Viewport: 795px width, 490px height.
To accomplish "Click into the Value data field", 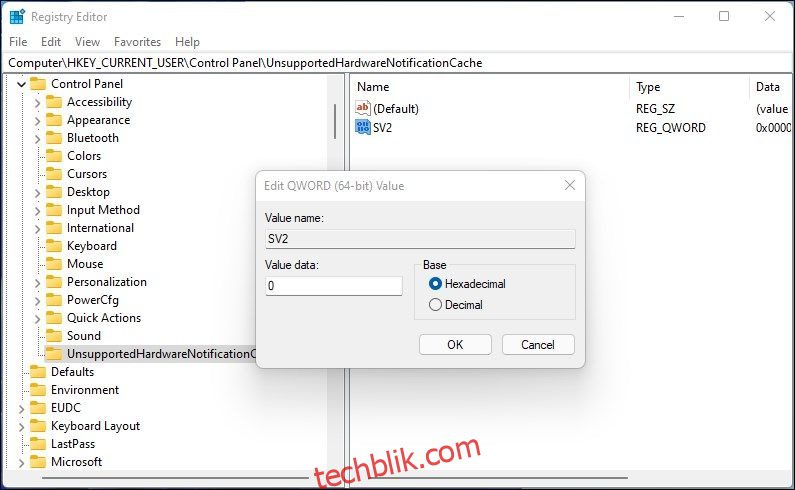I will pos(334,286).
